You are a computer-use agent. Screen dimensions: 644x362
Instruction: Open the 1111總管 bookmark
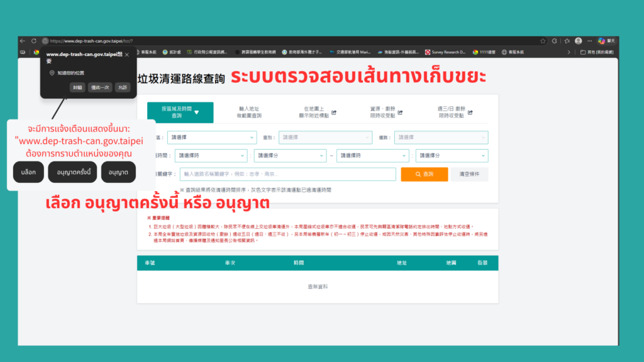click(484, 52)
